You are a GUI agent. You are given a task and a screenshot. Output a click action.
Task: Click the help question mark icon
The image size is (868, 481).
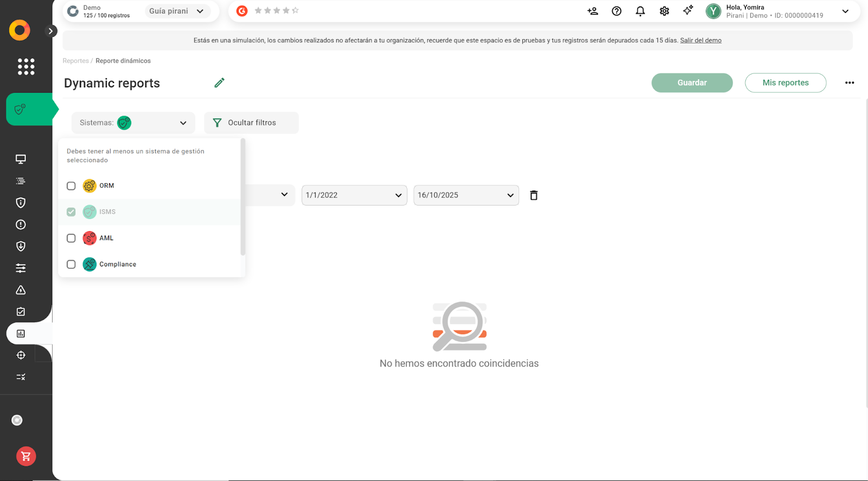click(616, 11)
